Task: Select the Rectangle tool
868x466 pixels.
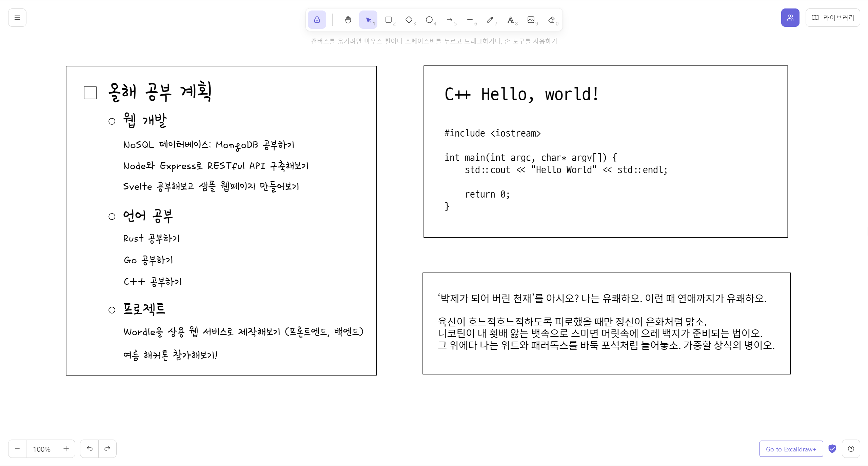Action: (x=389, y=20)
